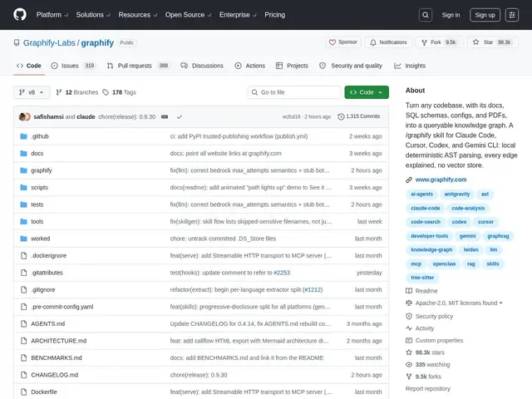View the 12 Branches link

coord(77,92)
